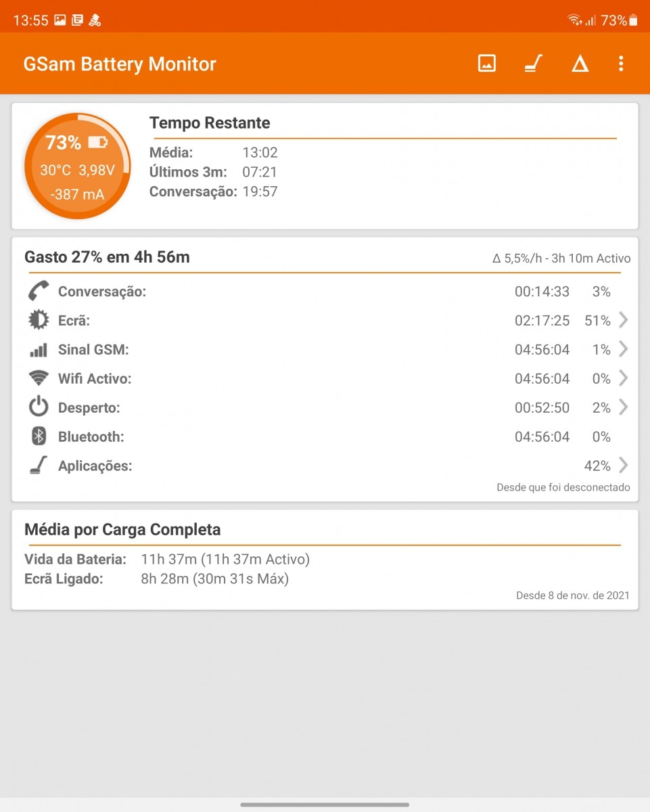Image resolution: width=650 pixels, height=812 pixels.
Task: Open the chart view icon in toolbar
Action: tap(487, 64)
